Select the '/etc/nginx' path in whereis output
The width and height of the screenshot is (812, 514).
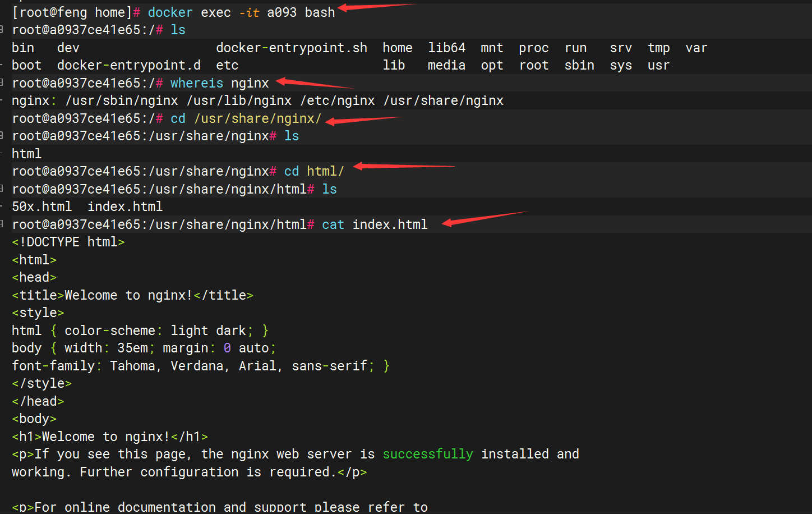click(337, 100)
